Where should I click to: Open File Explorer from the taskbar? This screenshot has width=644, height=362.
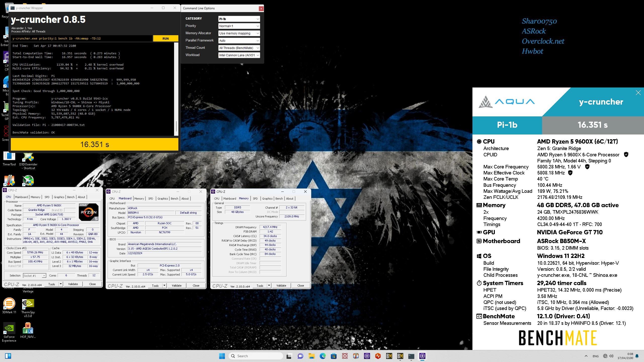(311, 356)
